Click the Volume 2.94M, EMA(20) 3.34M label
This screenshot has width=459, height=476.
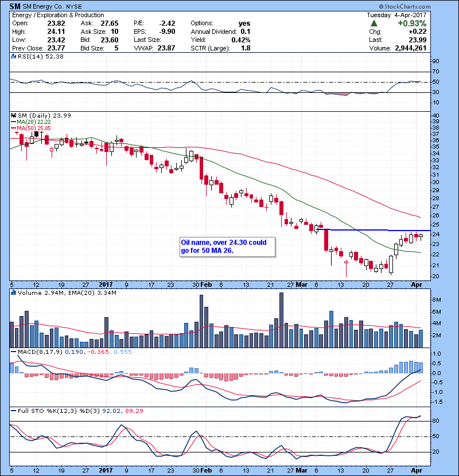click(67, 292)
